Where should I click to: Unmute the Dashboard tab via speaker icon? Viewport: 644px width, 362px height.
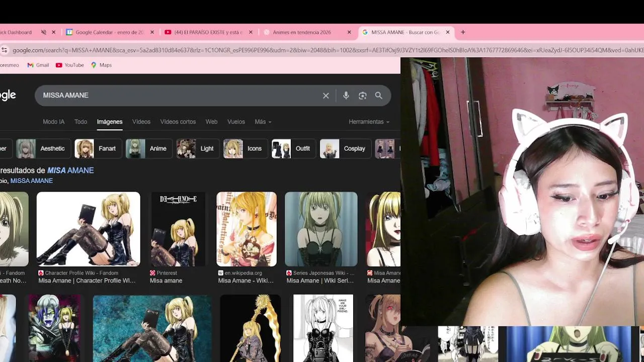(x=44, y=32)
